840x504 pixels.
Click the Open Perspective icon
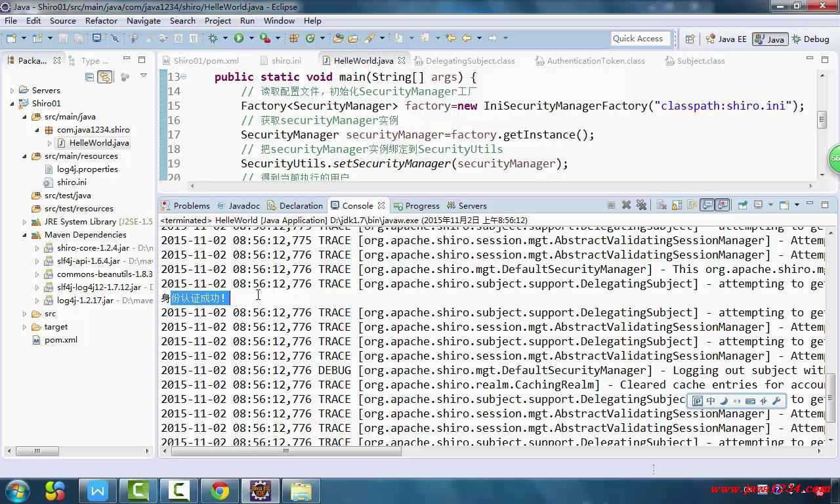click(690, 39)
